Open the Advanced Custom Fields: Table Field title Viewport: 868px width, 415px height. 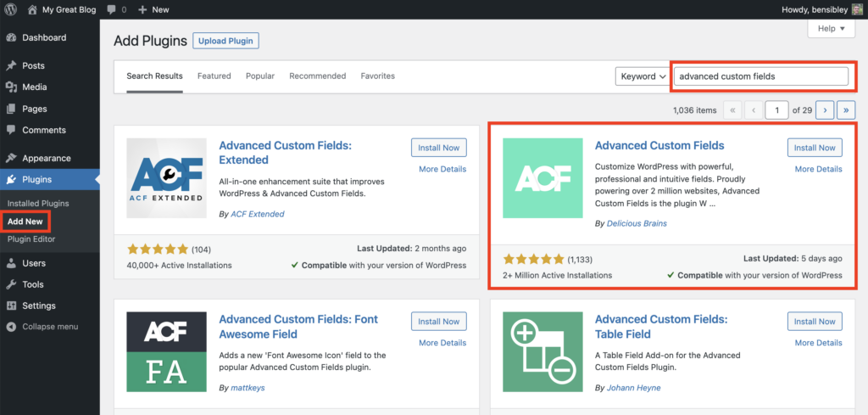pos(661,327)
